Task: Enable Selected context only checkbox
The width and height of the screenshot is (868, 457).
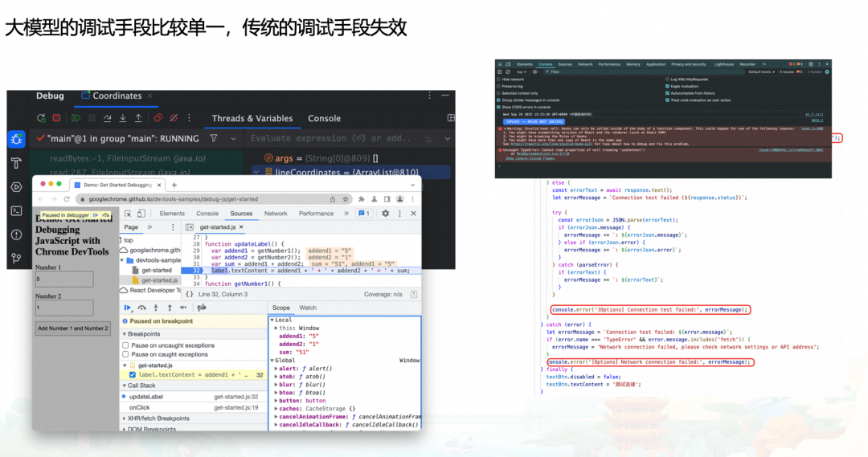Action: pos(499,93)
